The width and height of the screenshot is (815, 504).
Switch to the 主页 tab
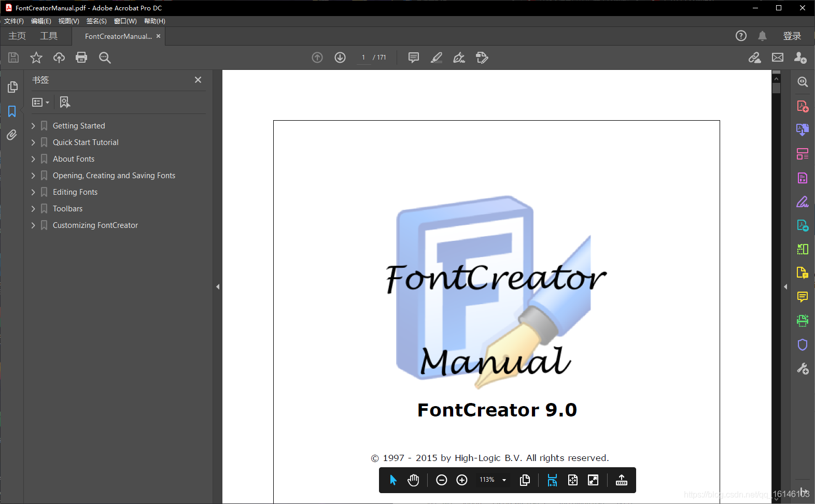17,36
